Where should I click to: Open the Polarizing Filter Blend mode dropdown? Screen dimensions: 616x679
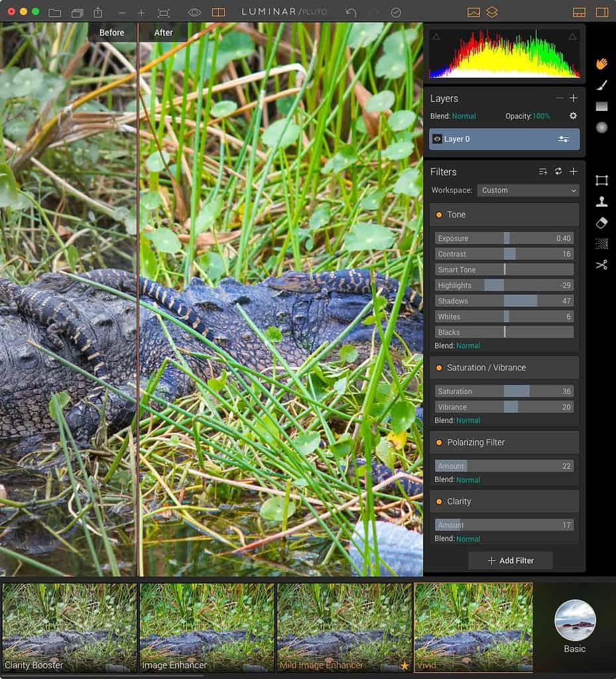coord(468,480)
